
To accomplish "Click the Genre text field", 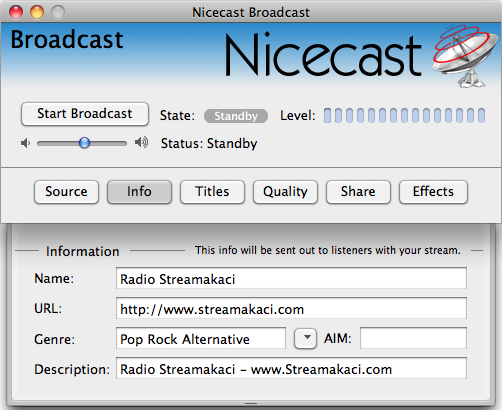I will (x=201, y=338).
